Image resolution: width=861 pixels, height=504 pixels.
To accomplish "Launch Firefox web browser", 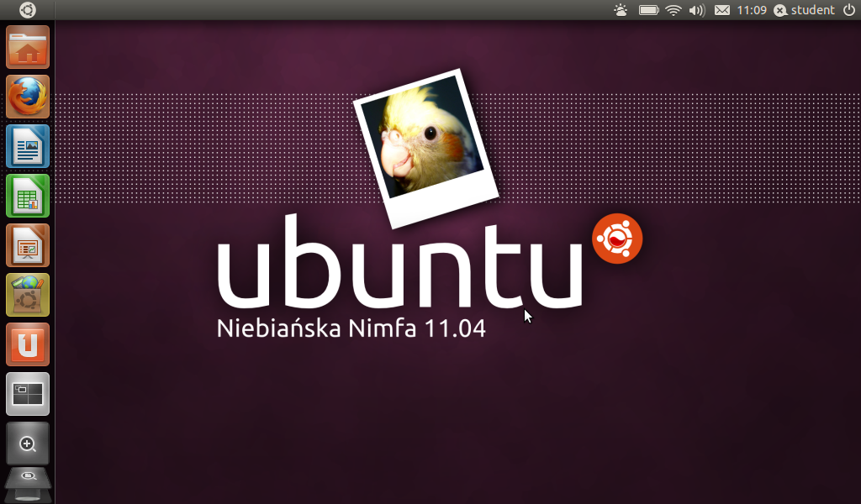I will pos(28,97).
